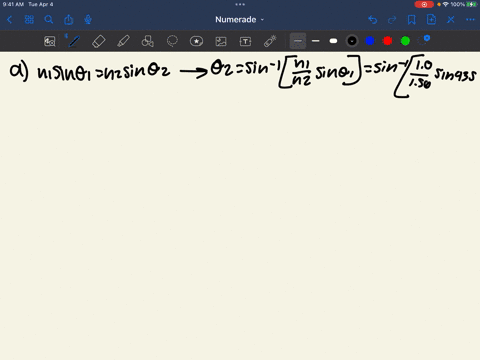The image size is (480, 360).
Task: Start audio recording with microphone icon
Action: (x=88, y=20)
